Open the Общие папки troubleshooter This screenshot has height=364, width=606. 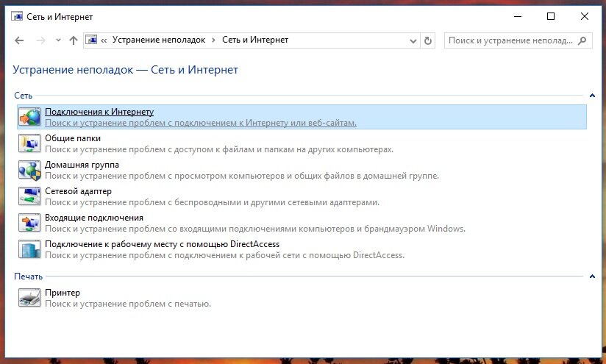pyautogui.click(x=73, y=138)
